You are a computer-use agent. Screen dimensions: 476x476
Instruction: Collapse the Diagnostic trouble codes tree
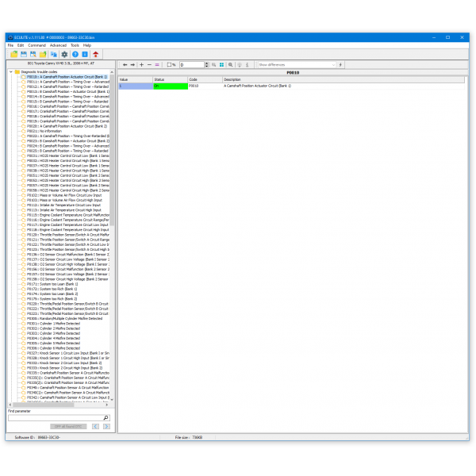[x=12, y=72]
